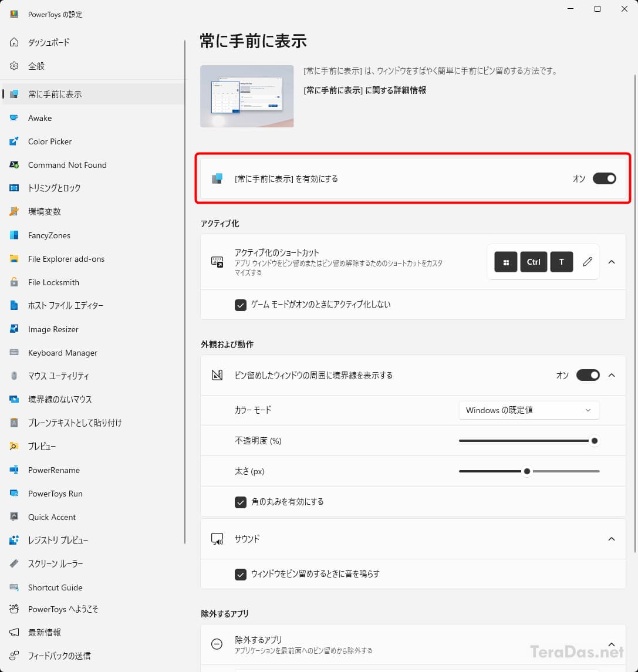Adjust the 太さ (px) slider

[x=529, y=471]
